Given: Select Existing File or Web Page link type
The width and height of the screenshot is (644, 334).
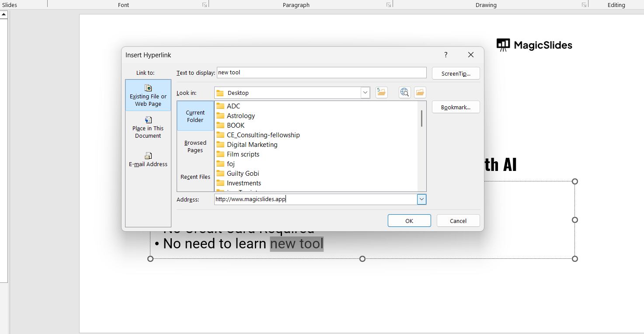Looking at the screenshot, I should (x=148, y=95).
